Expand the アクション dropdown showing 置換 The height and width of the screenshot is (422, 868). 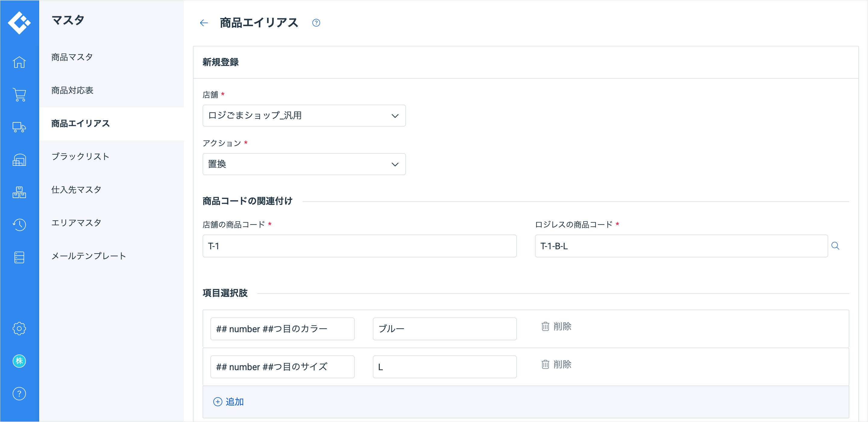pos(303,164)
